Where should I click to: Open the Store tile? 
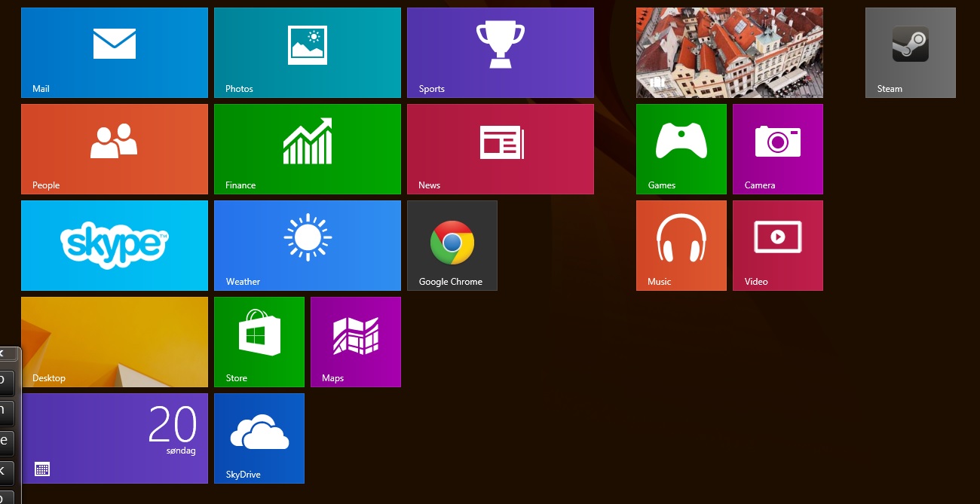[x=259, y=342]
